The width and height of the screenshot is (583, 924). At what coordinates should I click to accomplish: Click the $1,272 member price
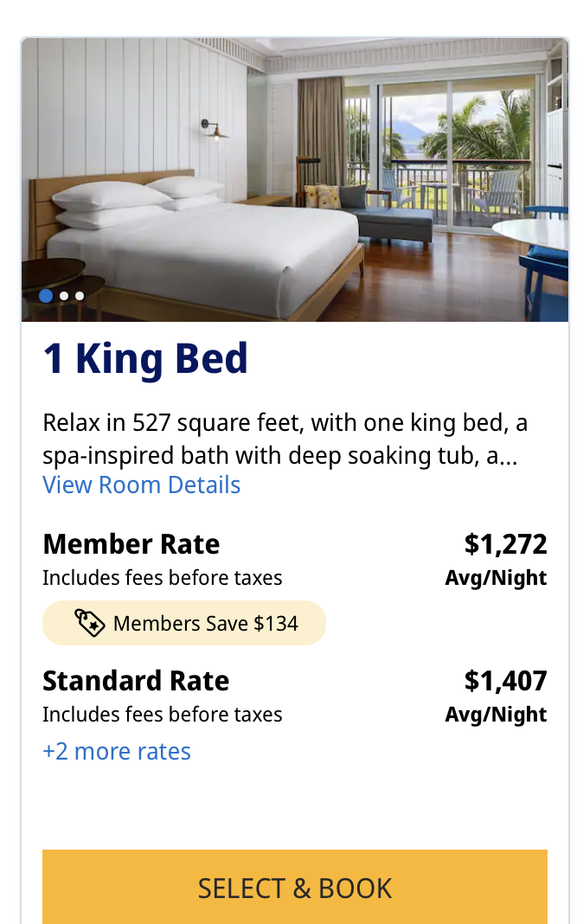pyautogui.click(x=505, y=544)
